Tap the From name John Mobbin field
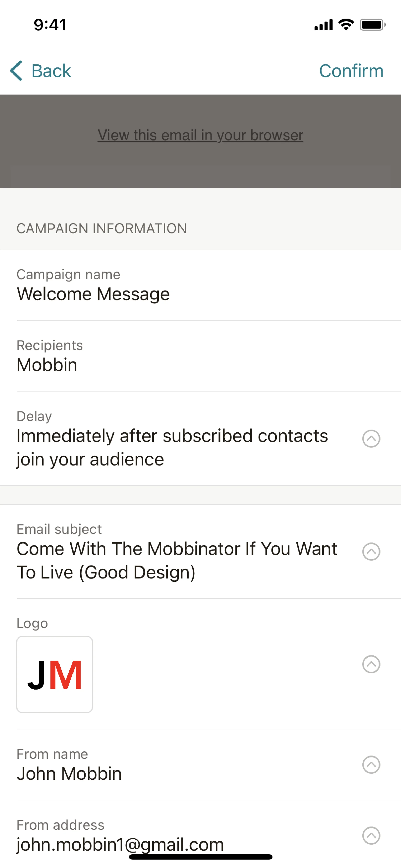 pos(69,773)
